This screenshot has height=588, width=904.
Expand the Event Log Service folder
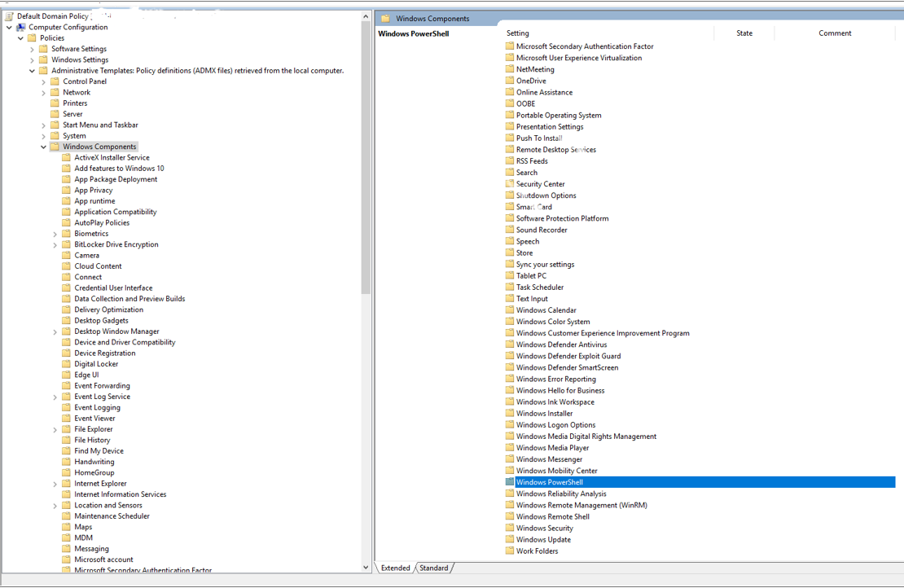click(55, 397)
